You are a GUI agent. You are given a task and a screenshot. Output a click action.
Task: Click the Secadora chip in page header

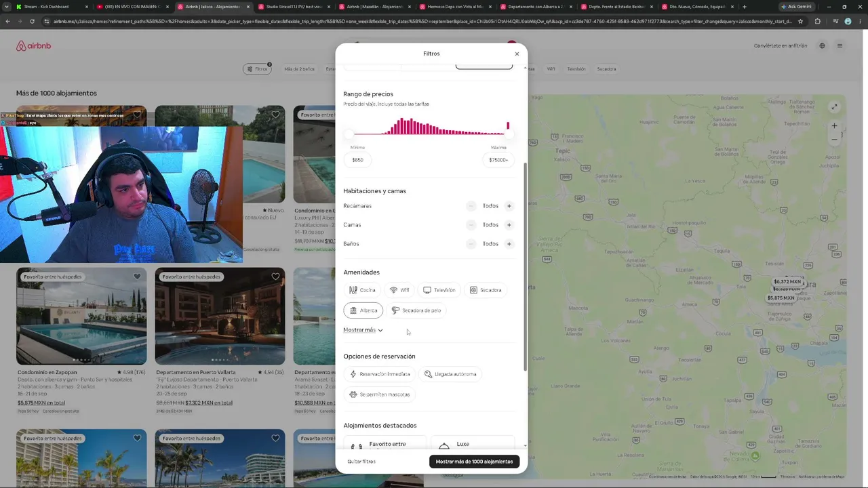[x=606, y=68]
